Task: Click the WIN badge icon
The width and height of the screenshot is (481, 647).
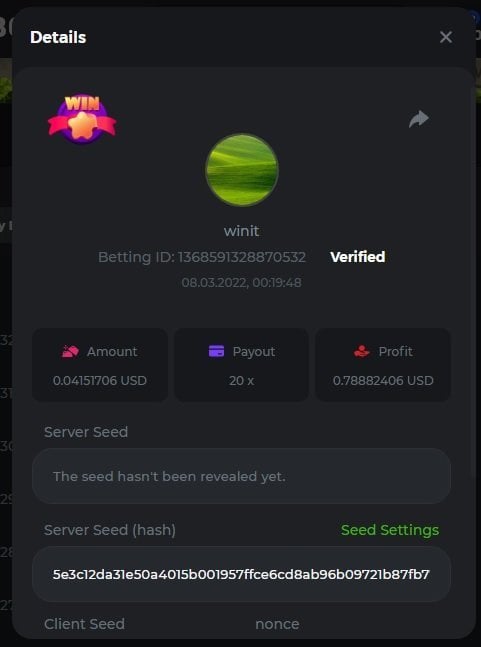Action: click(82, 119)
